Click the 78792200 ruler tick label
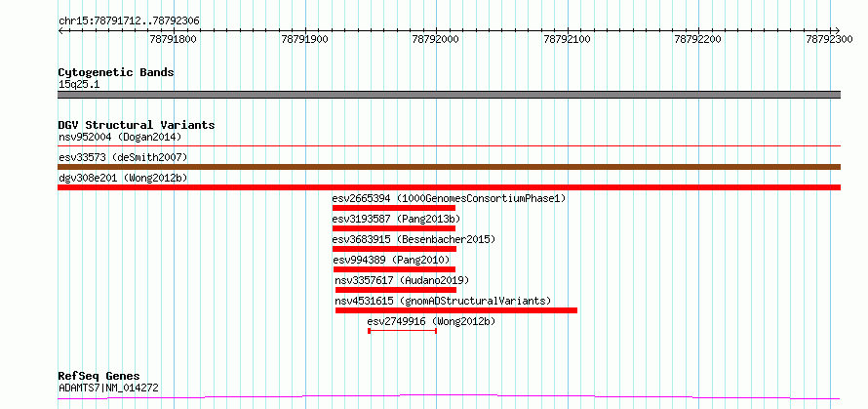Screen dimensions: 868x409 pyautogui.click(x=698, y=39)
